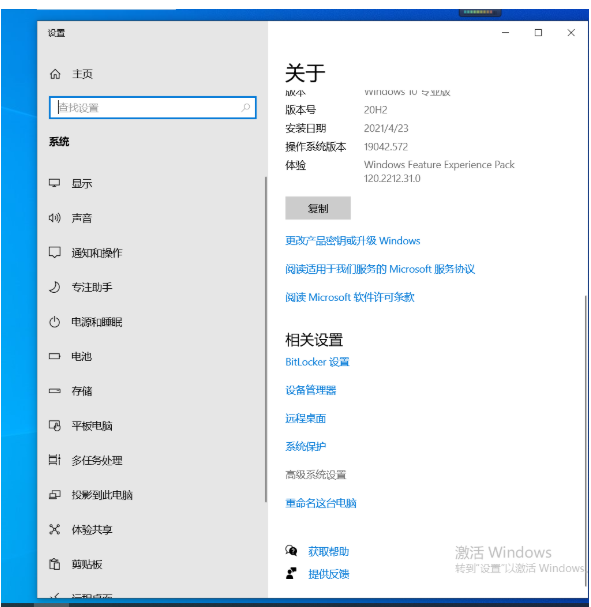The width and height of the screenshot is (591, 607).
Task: Click the 关于 page heading
Action: pos(305,73)
